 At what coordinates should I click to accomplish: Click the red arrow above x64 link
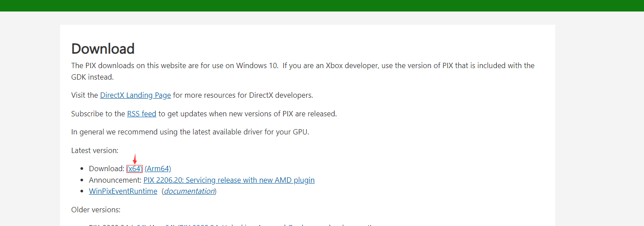click(135, 159)
